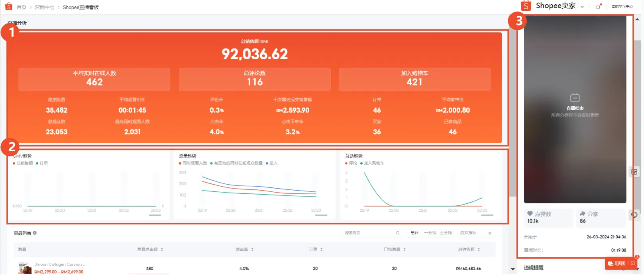Open 卖家学习中心 link
The image size is (644, 275).
pyautogui.click(x=622, y=6)
